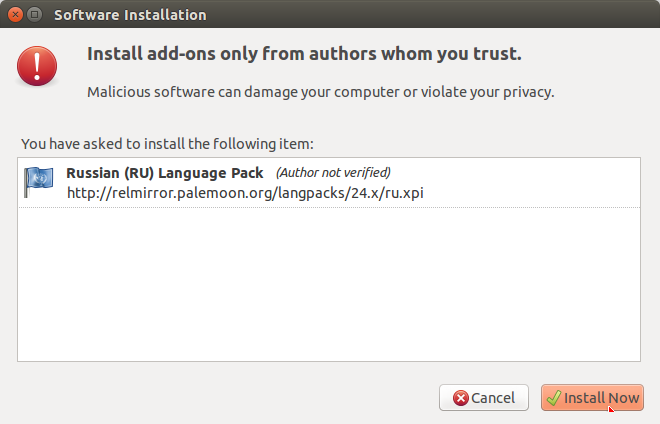The image size is (660, 424).
Task: Click the empty title bar right of the title
Action: pyautogui.click(x=434, y=15)
